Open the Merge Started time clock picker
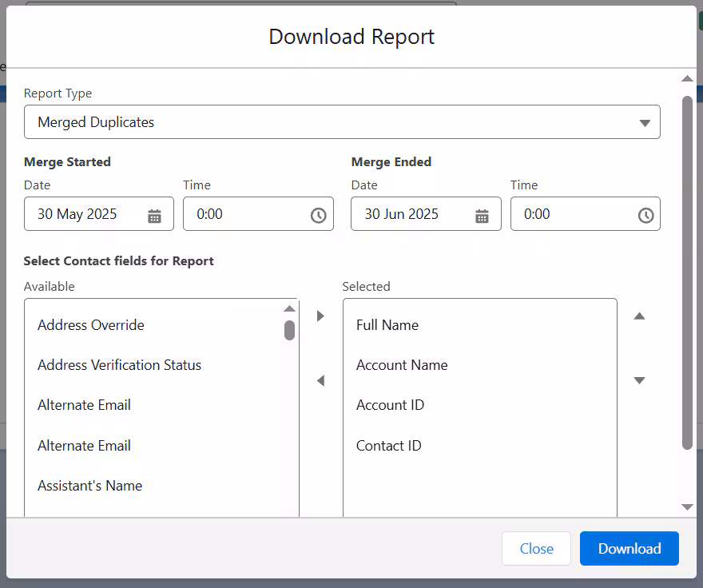The image size is (703, 588). tap(318, 216)
